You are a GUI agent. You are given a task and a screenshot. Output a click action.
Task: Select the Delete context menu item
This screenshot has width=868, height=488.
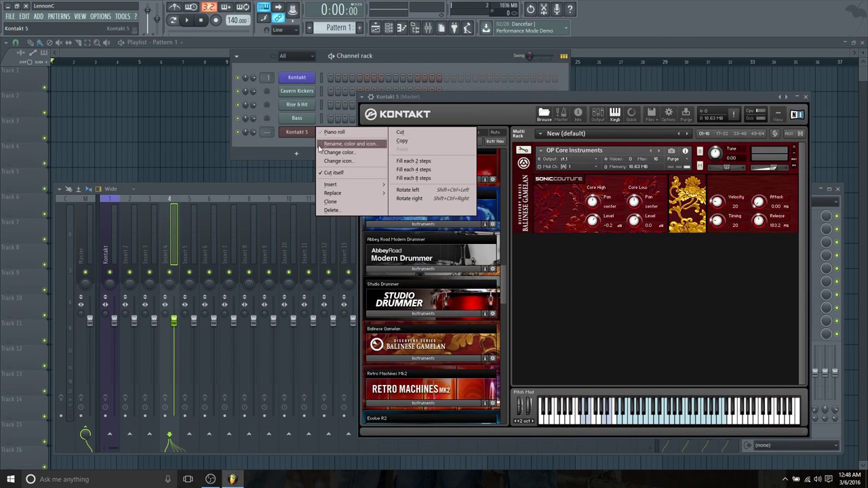[x=331, y=210]
